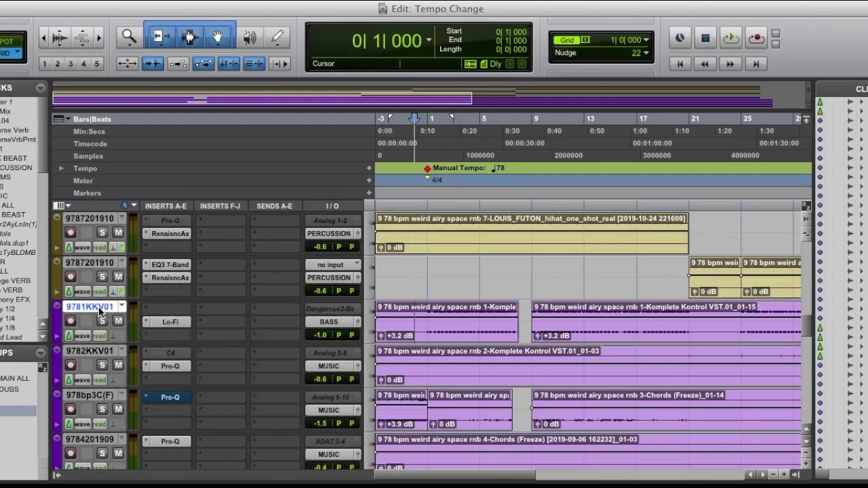Viewport: 868px width, 488px height.
Task: Expand the Tempo ruler triangle
Action: coord(61,168)
